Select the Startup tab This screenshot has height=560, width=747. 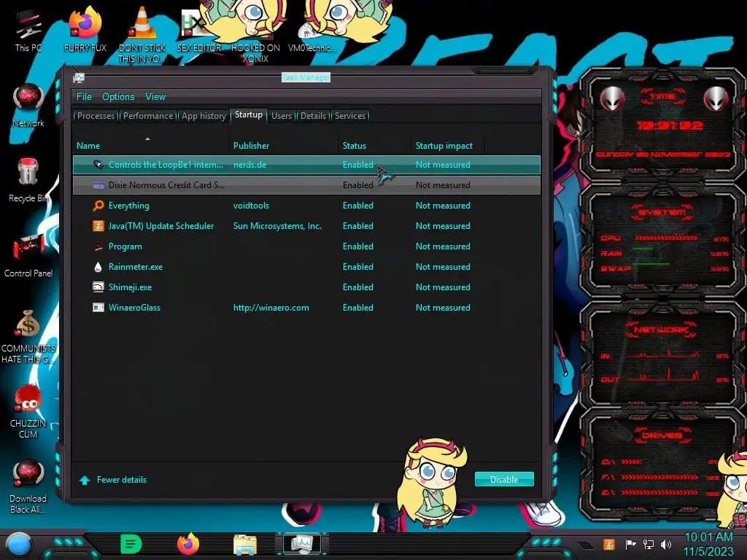[x=249, y=114]
